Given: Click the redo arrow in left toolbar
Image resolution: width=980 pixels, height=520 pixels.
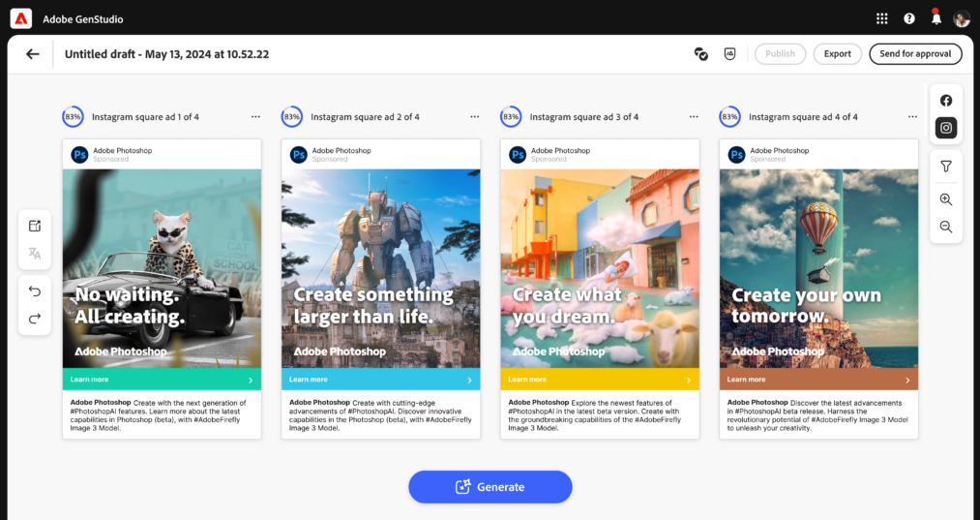Looking at the screenshot, I should [x=35, y=319].
